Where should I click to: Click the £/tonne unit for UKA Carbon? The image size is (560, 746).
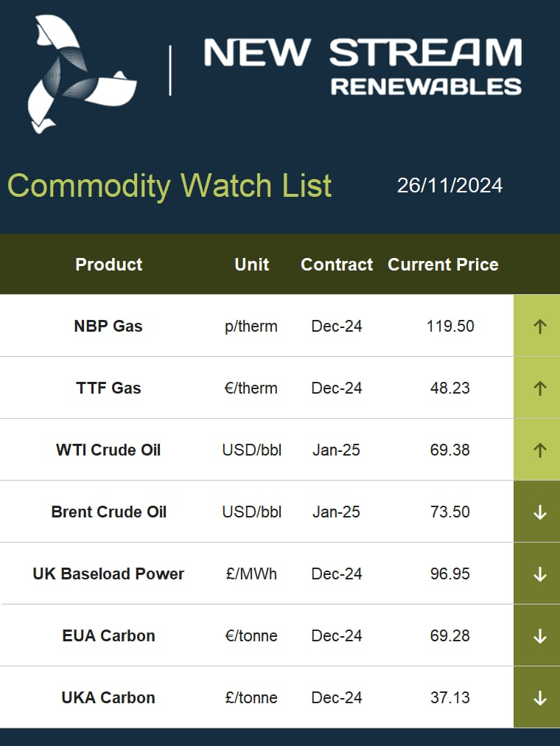pos(251,697)
